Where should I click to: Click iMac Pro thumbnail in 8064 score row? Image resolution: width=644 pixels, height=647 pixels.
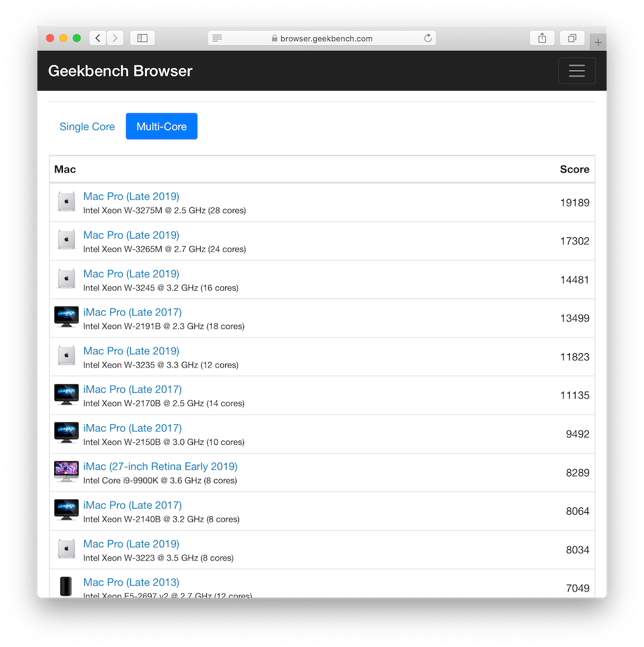pyautogui.click(x=67, y=510)
